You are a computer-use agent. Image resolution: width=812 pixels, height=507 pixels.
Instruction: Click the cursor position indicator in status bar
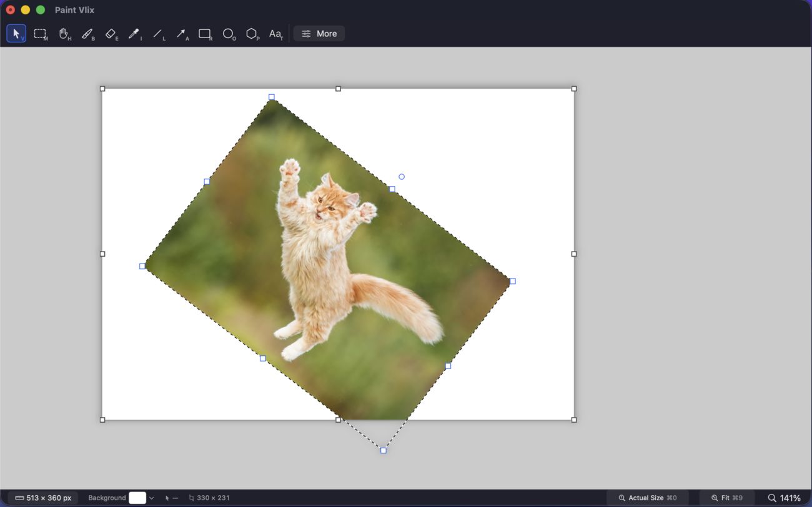coord(172,498)
